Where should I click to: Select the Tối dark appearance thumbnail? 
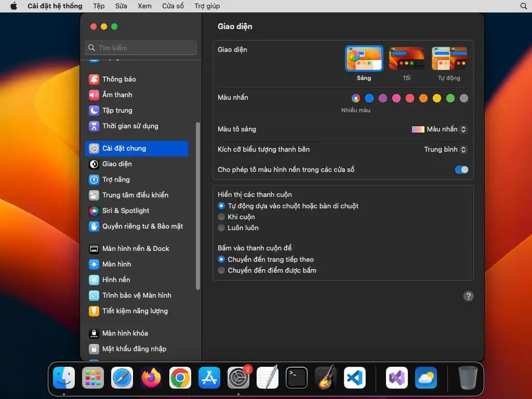[x=406, y=58]
